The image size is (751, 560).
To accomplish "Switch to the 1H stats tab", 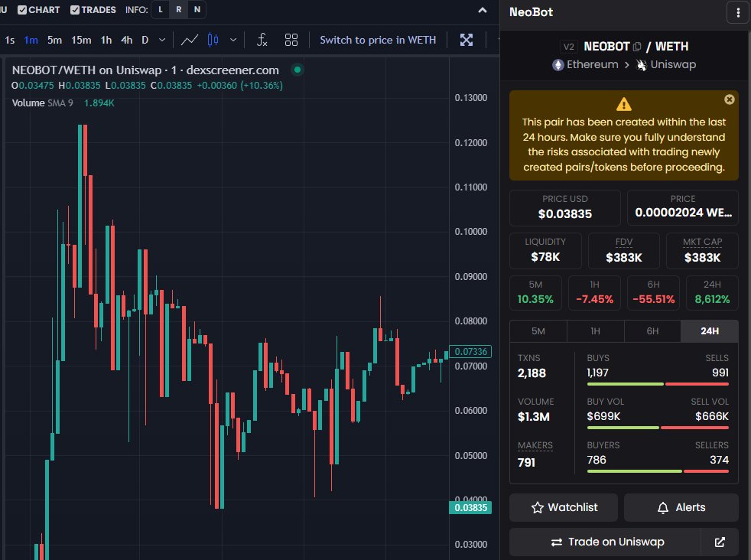I will [595, 331].
